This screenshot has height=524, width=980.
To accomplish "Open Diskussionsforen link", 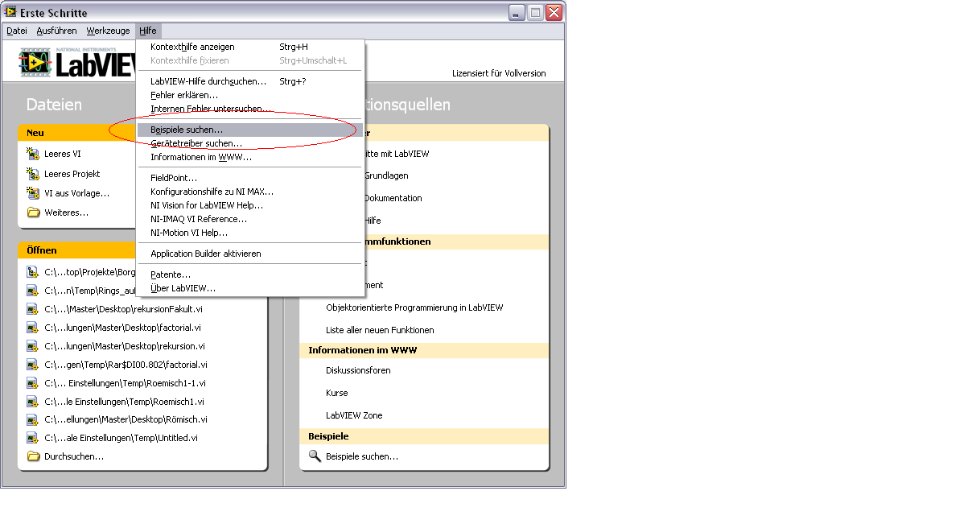I will [x=358, y=370].
